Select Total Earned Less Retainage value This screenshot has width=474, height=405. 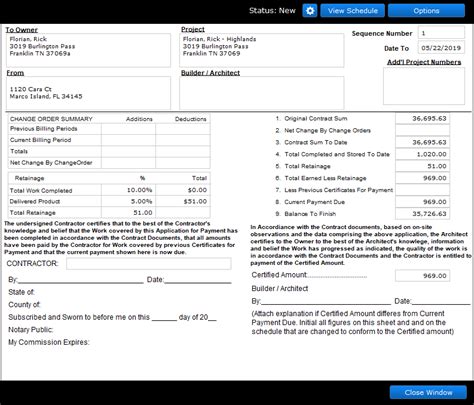pyautogui.click(x=422, y=178)
